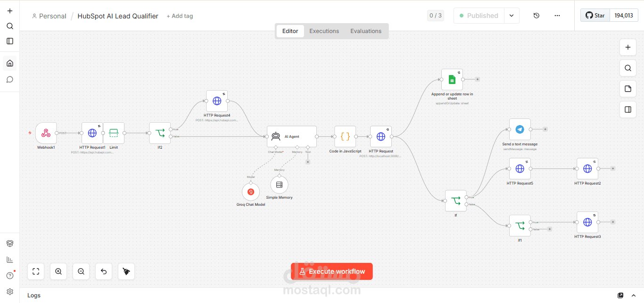Open the HTTP Request3 node
644x303 pixels.
pos(587,222)
